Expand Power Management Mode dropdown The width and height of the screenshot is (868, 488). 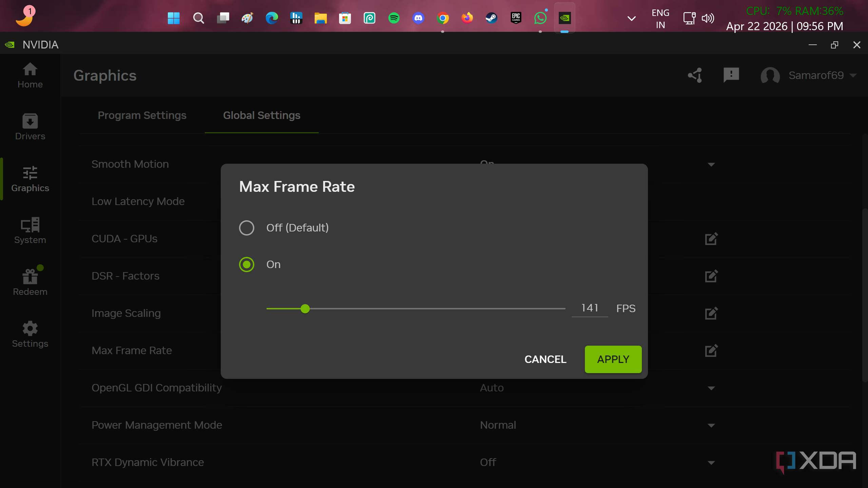[x=711, y=426]
